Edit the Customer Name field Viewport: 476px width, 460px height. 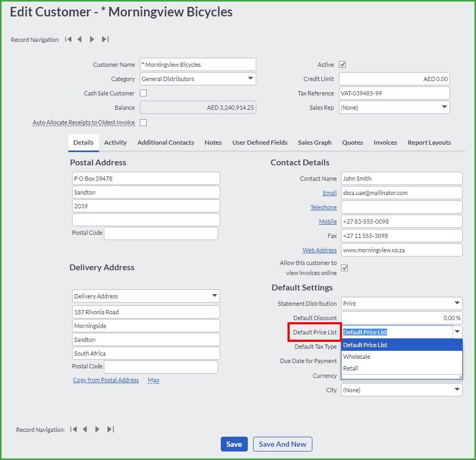click(198, 65)
